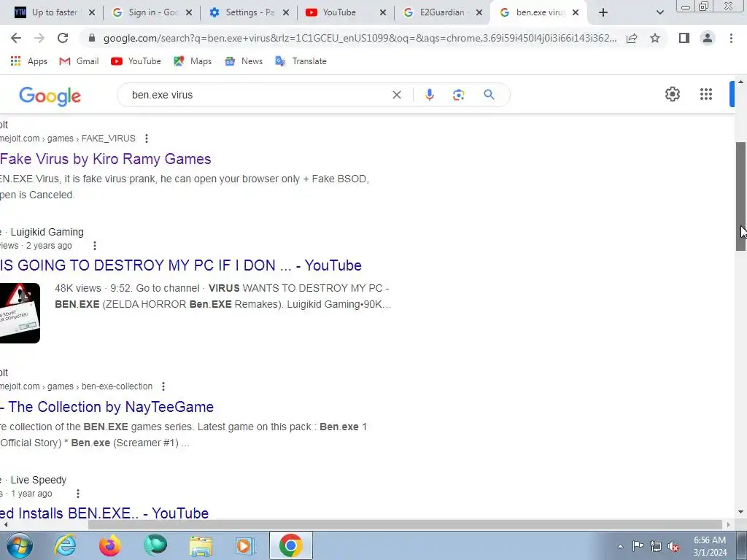Open Google quick settings gear
Screen dimensions: 747x560
tap(672, 94)
